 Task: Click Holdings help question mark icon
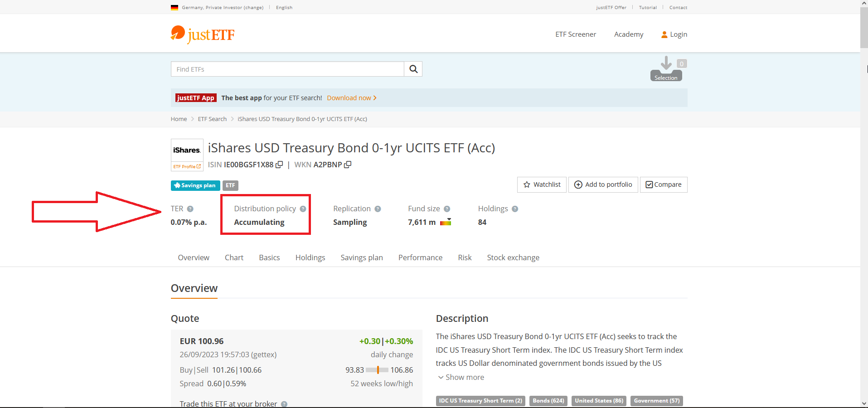pyautogui.click(x=515, y=209)
